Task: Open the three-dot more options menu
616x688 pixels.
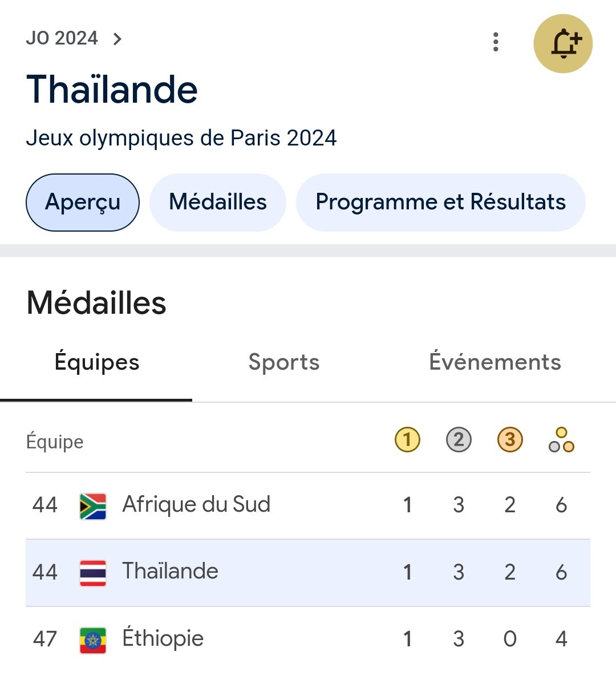Action: [496, 42]
